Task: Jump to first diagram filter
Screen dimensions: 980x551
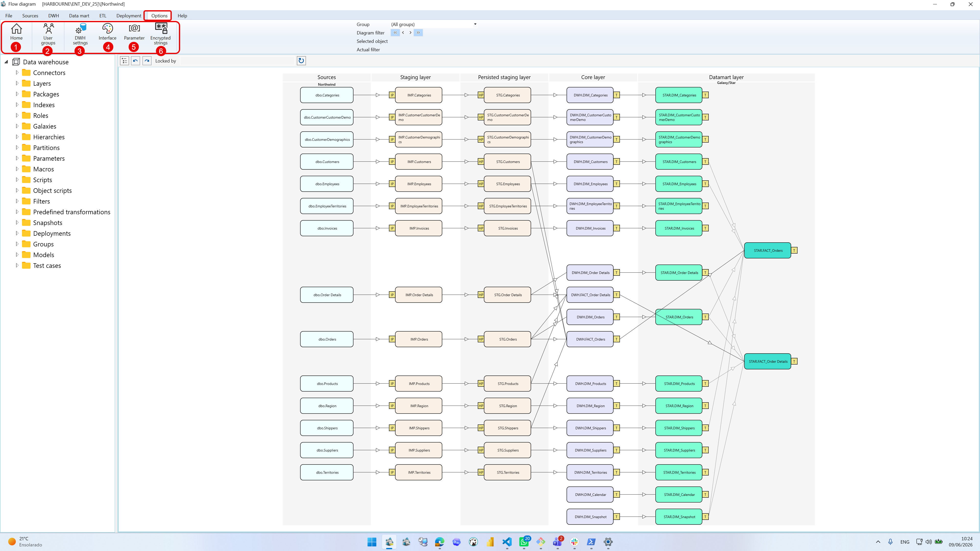Action: pos(395,33)
